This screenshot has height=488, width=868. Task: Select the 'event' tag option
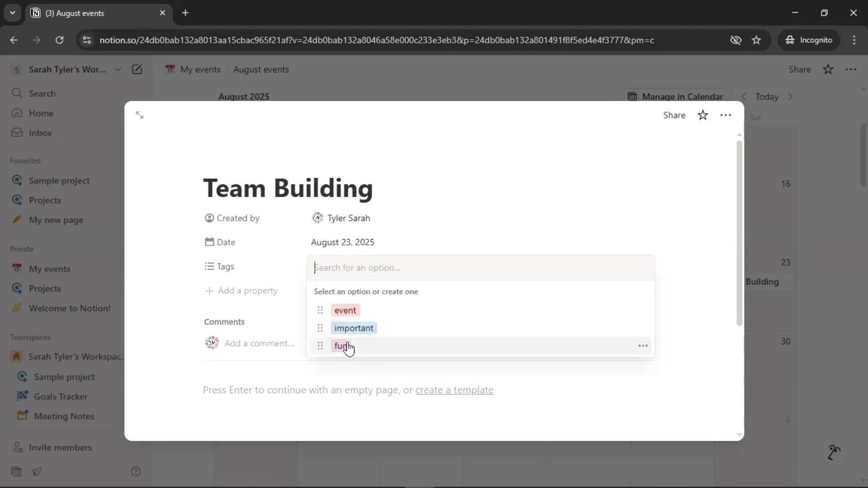pos(345,310)
